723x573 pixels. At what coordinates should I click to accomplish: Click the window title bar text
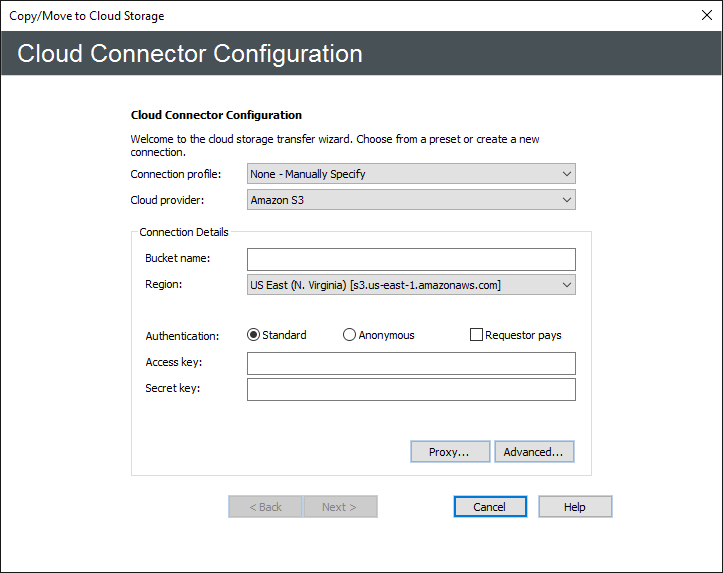[x=87, y=16]
